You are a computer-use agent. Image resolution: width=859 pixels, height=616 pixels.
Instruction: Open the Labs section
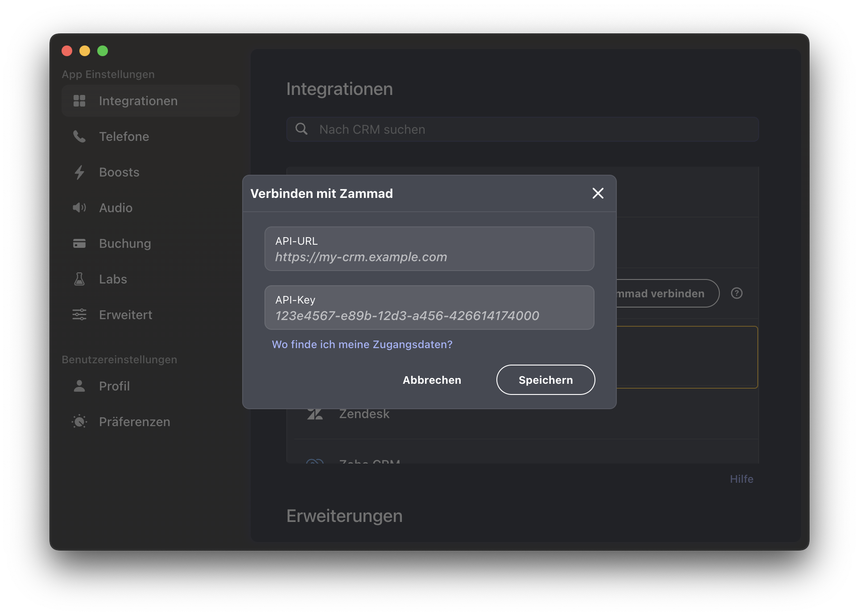pyautogui.click(x=150, y=279)
